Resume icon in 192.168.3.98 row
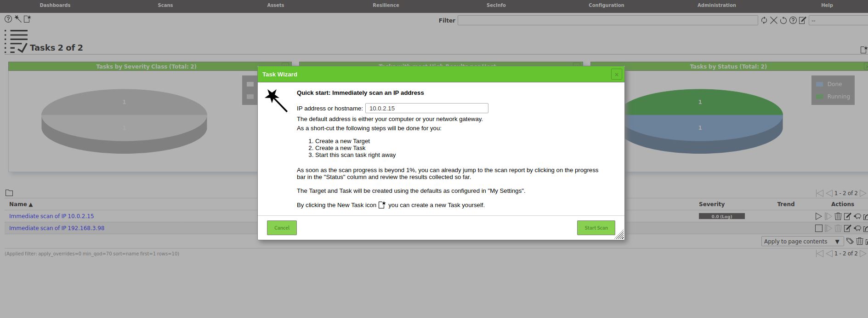This screenshot has width=868, height=318. click(828, 228)
